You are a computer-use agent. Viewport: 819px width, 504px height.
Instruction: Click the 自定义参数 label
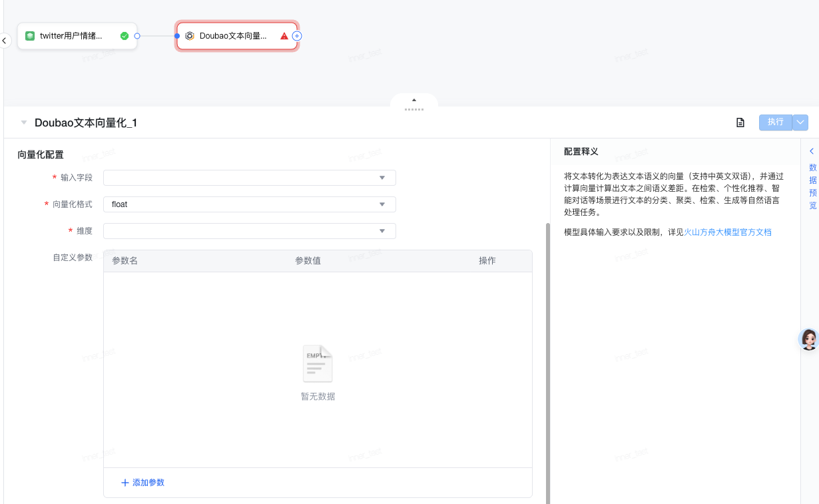point(73,258)
